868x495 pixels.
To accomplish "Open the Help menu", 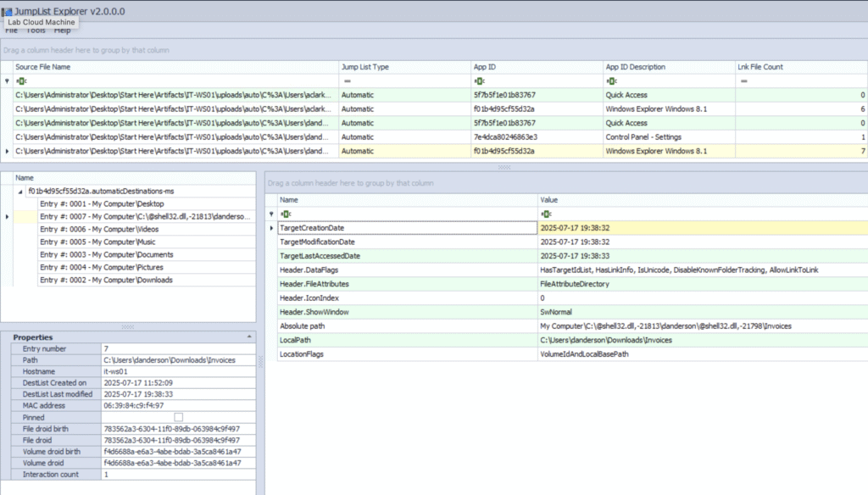I will point(63,31).
